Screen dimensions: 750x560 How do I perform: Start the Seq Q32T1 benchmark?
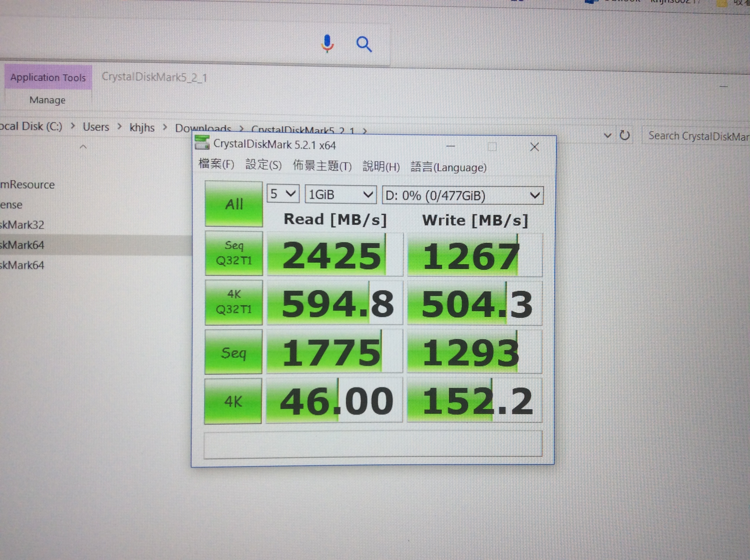click(234, 253)
